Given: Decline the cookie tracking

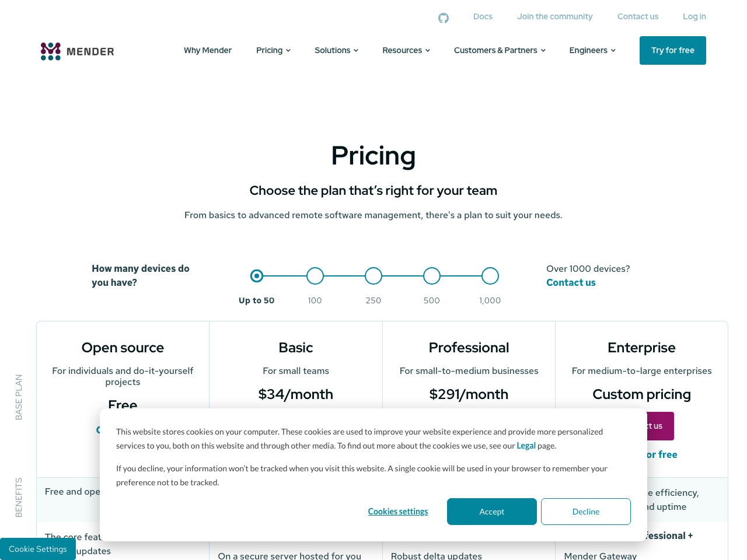Looking at the screenshot, I should click(586, 512).
